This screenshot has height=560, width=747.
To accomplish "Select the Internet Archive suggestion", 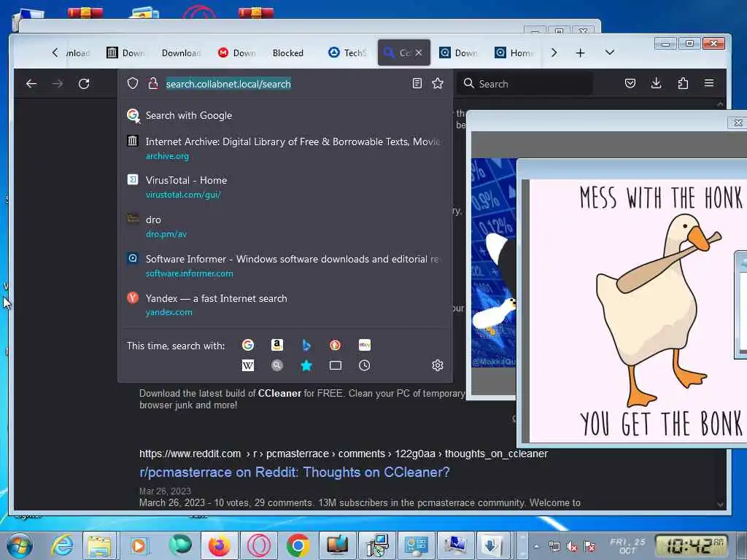I will point(285,148).
